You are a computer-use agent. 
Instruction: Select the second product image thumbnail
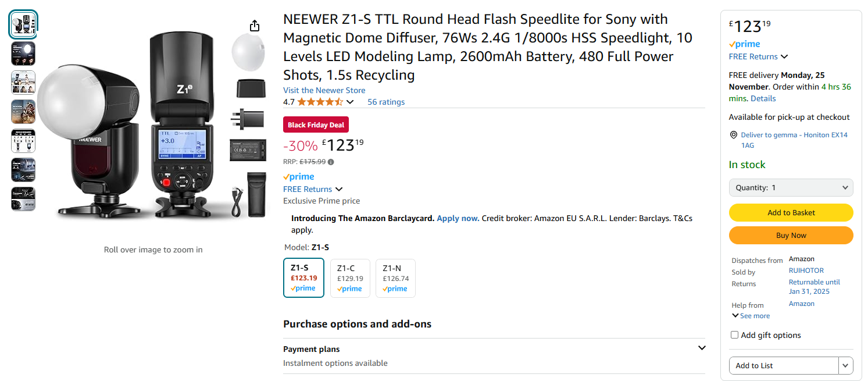tap(23, 54)
